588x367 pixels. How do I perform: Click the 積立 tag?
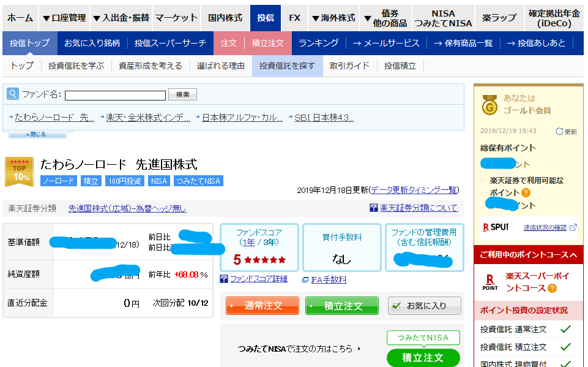pyautogui.click(x=91, y=181)
